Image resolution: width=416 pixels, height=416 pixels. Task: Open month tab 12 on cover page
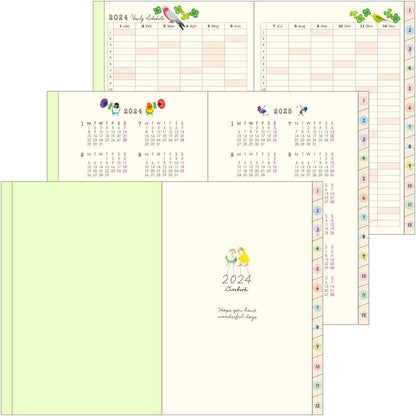coord(317,405)
